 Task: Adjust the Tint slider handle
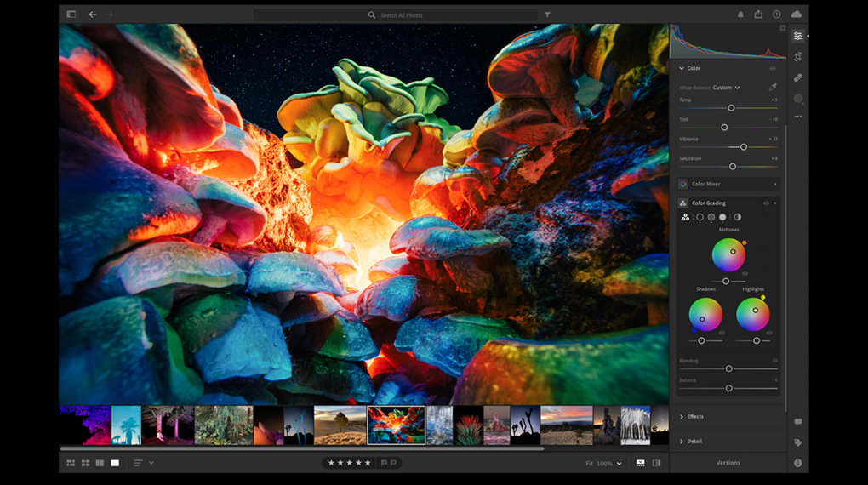point(724,128)
